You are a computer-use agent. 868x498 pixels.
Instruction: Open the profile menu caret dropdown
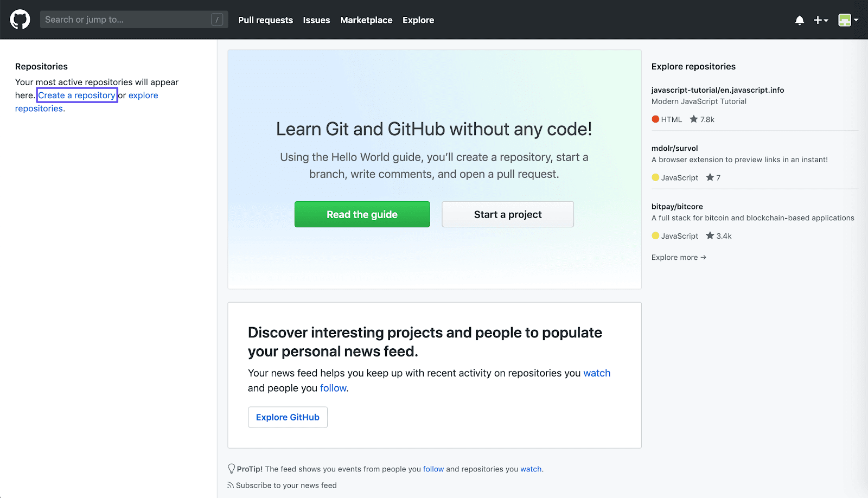(x=856, y=20)
